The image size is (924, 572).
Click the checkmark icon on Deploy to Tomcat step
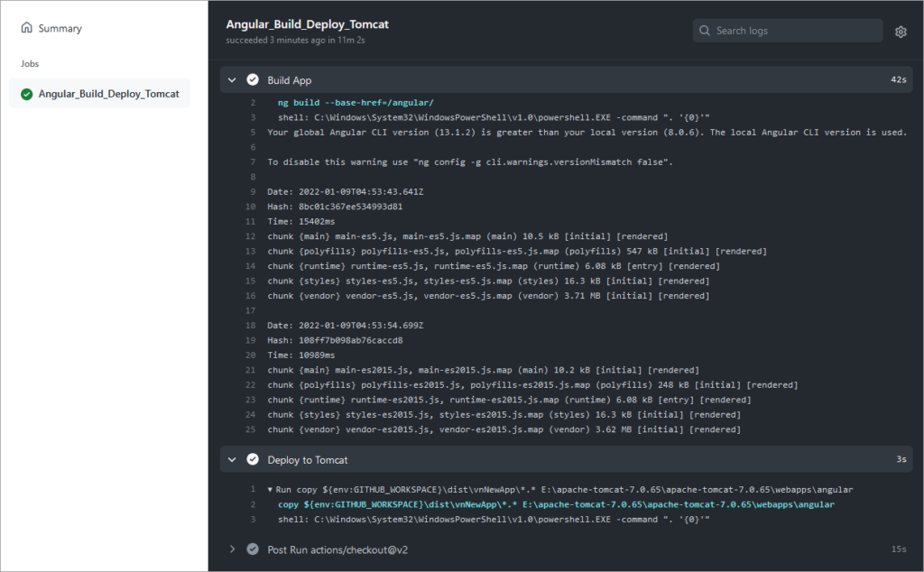tap(252, 459)
